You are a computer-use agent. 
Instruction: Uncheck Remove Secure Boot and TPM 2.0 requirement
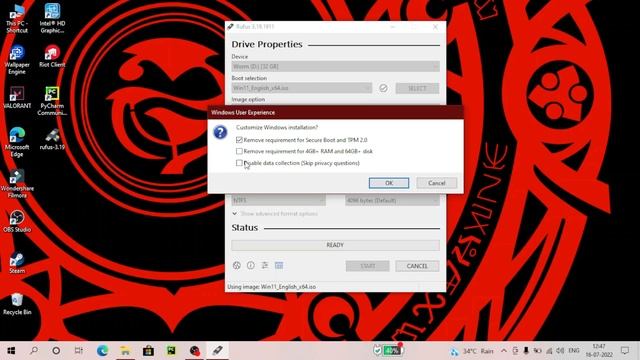pyautogui.click(x=239, y=140)
